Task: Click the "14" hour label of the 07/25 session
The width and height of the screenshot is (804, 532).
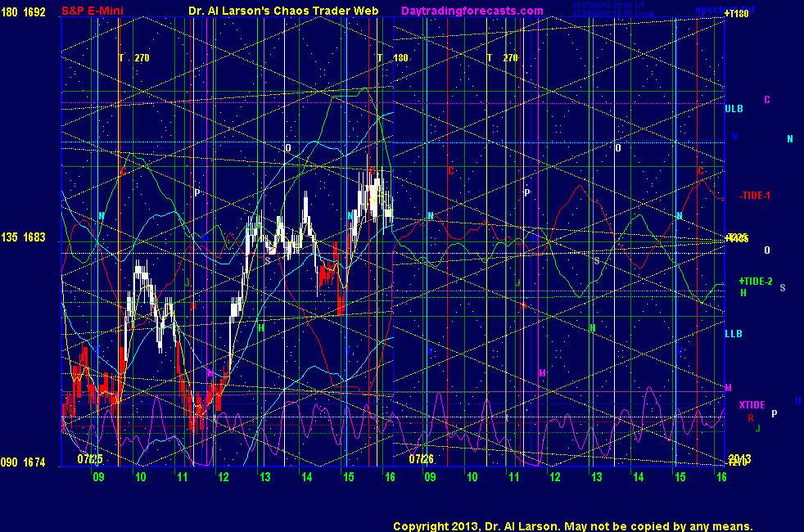Action: point(307,477)
